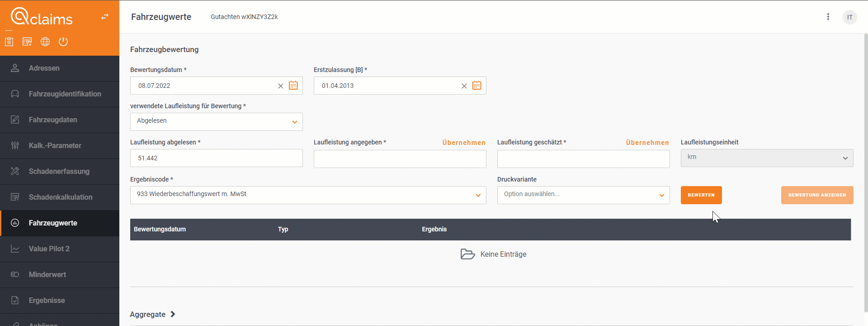Click the power logout icon
This screenshot has height=326, width=868.
click(63, 42)
